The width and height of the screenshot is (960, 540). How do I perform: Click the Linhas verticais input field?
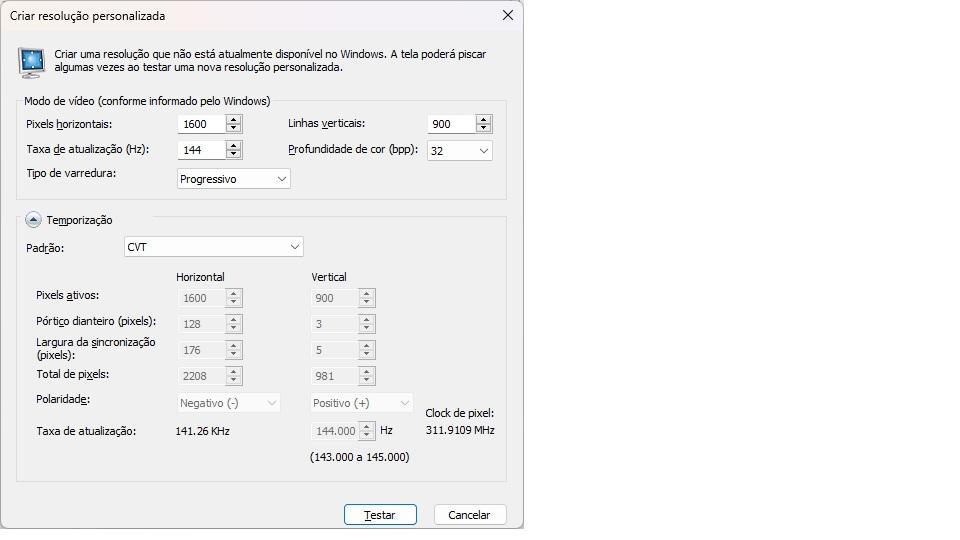click(451, 124)
